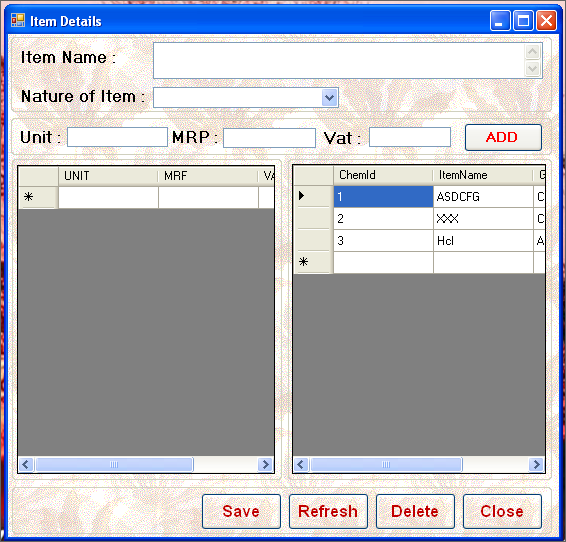Click the Close button at bottom
Viewport: 566px width, 542px height.
502,511
